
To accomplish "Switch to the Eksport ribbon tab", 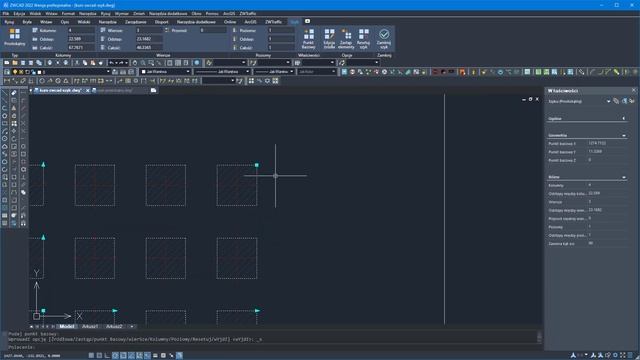I will pos(161,22).
